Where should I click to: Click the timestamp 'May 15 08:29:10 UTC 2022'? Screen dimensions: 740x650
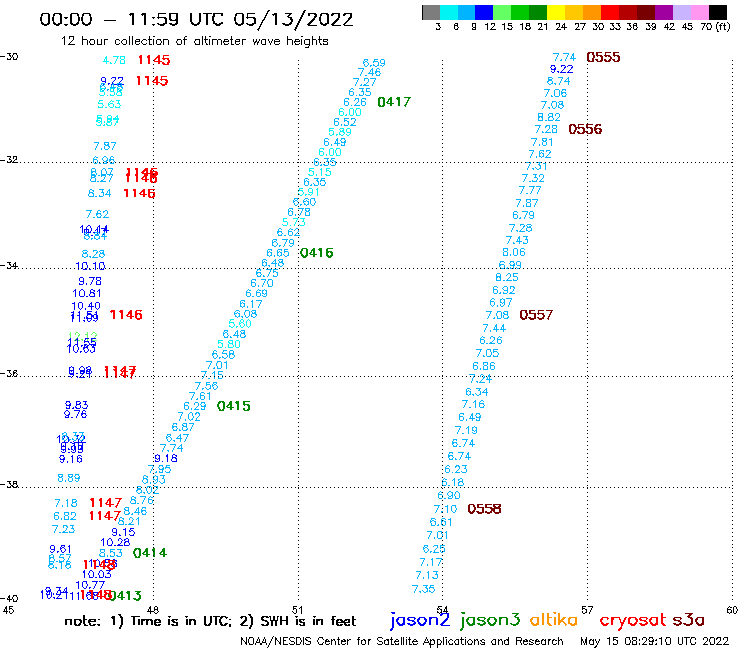pos(654,642)
